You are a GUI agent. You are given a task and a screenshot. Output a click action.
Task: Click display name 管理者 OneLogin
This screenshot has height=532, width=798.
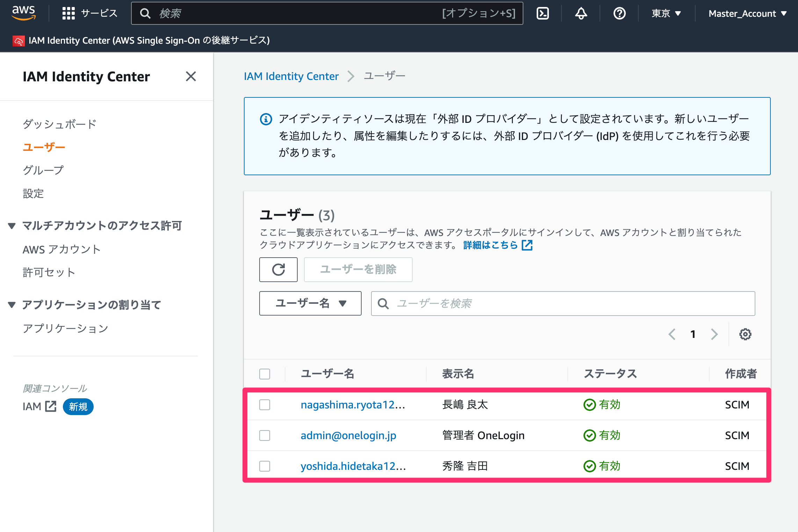483,435
